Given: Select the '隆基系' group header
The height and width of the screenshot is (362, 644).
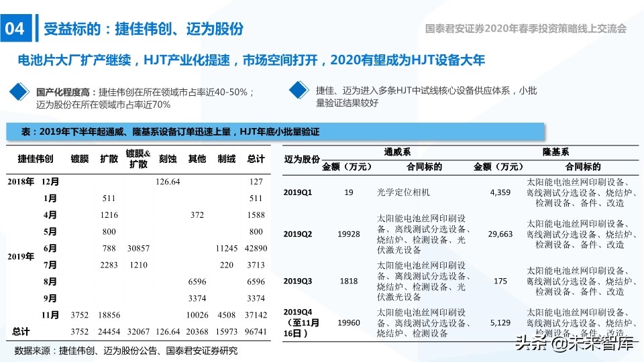Looking at the screenshot, I should [x=555, y=152].
